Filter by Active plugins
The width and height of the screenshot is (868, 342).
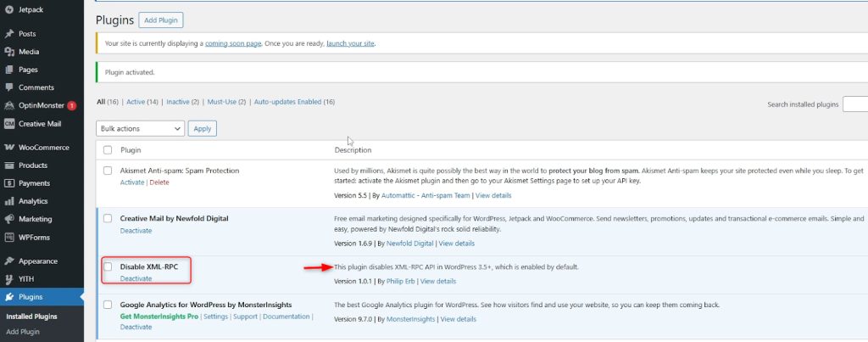[136, 102]
